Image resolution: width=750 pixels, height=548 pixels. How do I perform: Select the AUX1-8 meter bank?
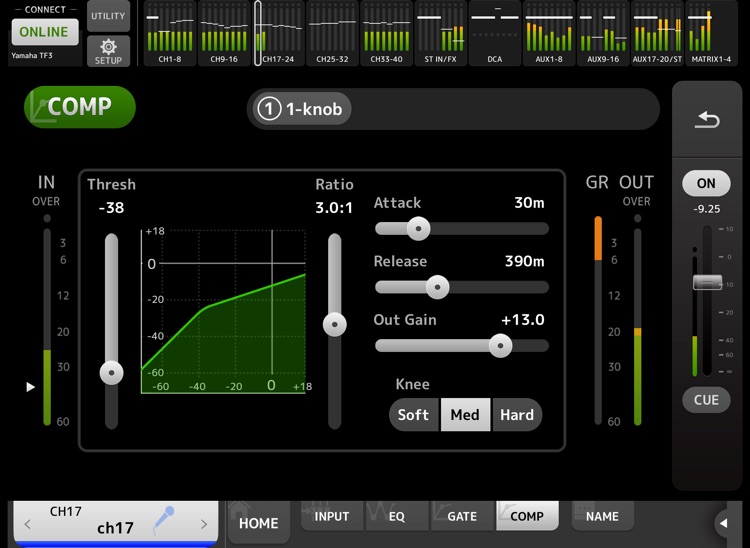pos(549,33)
